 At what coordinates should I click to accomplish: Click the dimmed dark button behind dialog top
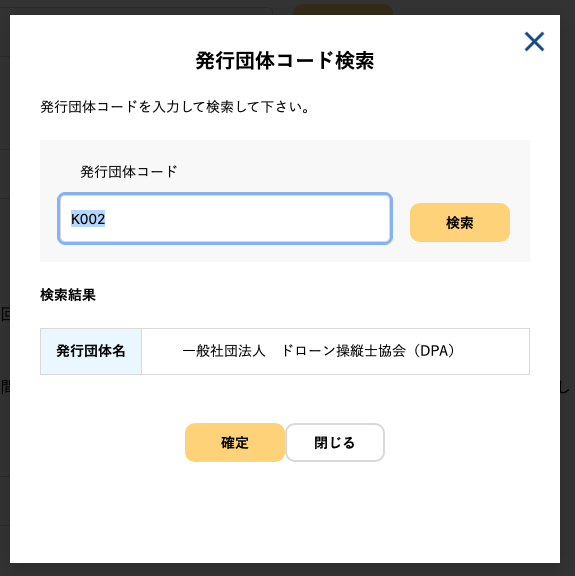tap(343, 10)
